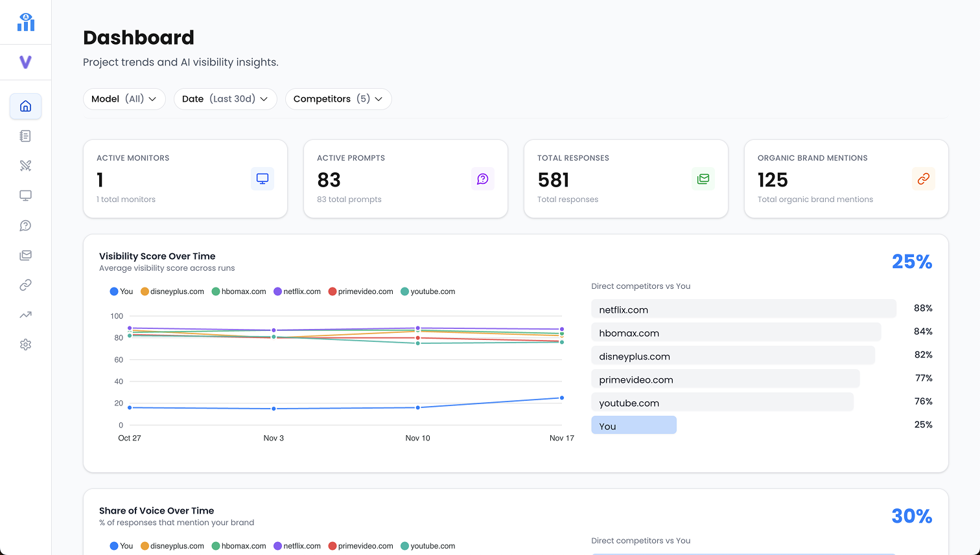Open the trending arrow icon in sidebar
980x555 pixels.
pos(25,315)
